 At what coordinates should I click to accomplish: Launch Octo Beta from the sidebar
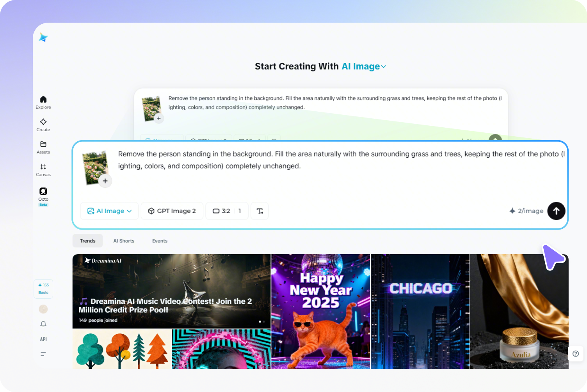click(x=43, y=196)
